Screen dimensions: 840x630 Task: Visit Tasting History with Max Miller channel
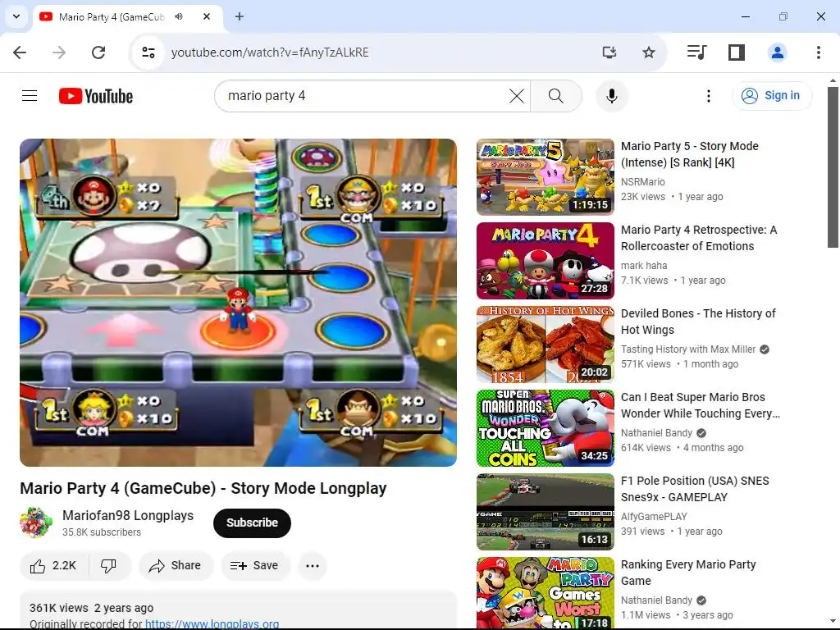point(688,349)
